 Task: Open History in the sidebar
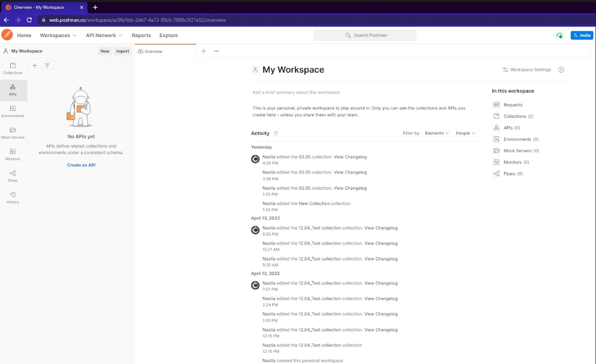tap(13, 197)
